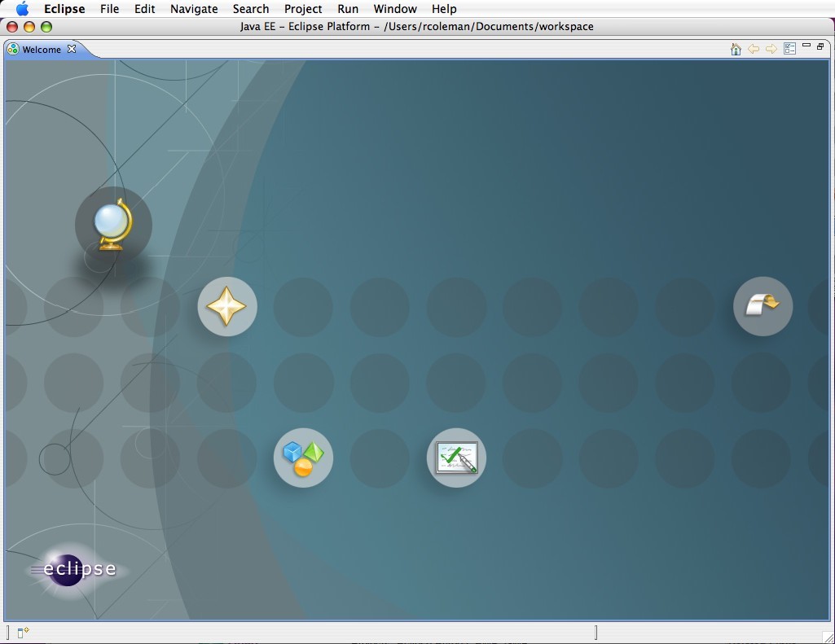This screenshot has width=835, height=644.
Task: Go to Workbench via arrow icon
Action: click(x=762, y=306)
